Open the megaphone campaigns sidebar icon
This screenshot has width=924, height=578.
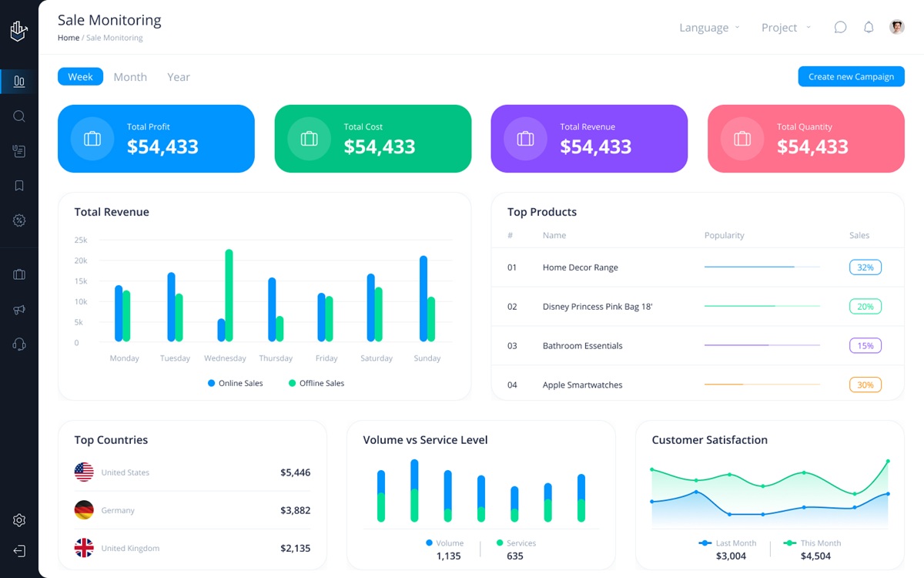pyautogui.click(x=19, y=310)
